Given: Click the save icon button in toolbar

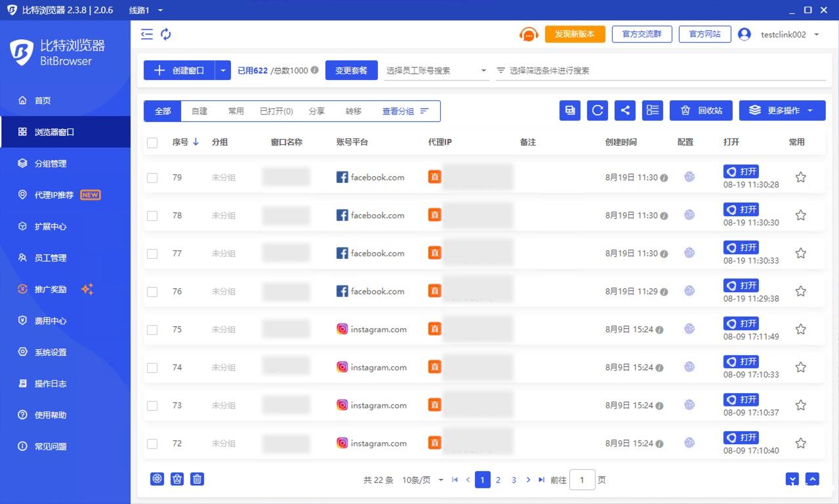Looking at the screenshot, I should tap(570, 111).
